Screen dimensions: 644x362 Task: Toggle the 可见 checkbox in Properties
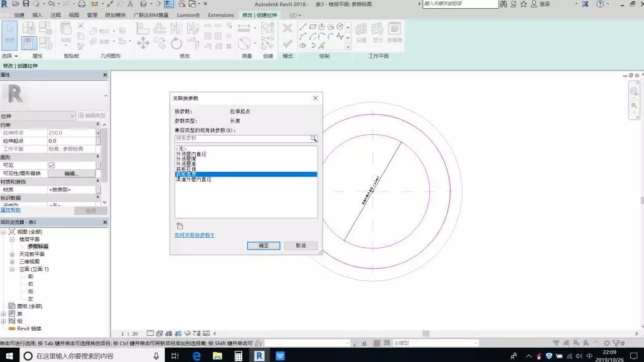click(52, 165)
